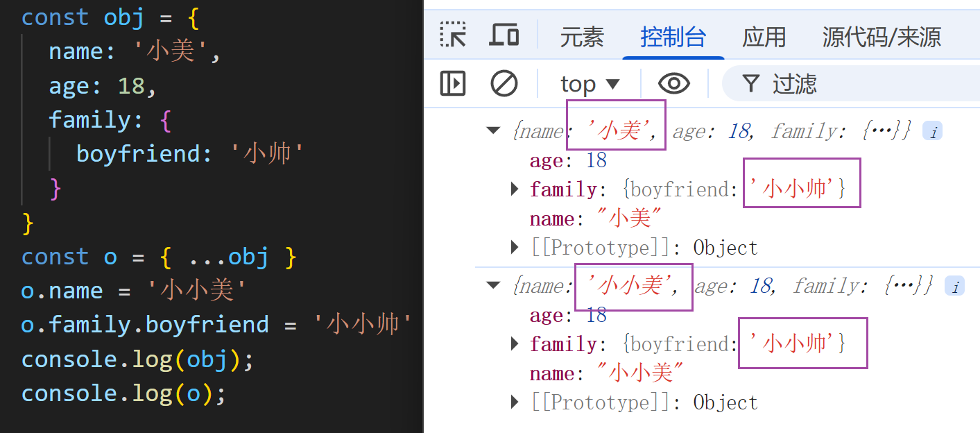Click 'const o = { ...obj }' line

(159, 257)
